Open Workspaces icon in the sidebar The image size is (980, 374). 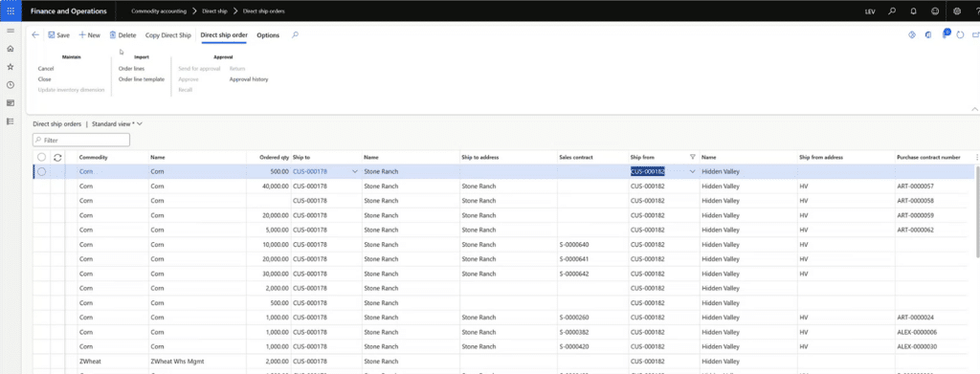10,103
